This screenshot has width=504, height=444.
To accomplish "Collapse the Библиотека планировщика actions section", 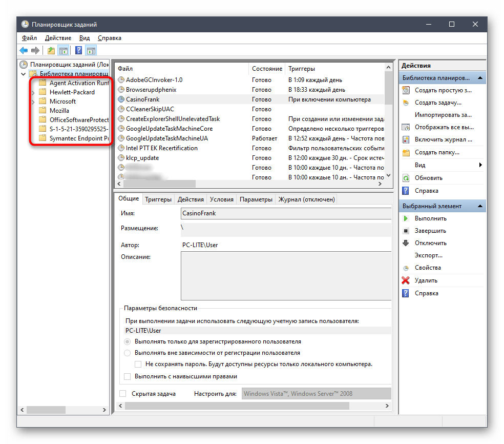I will tap(480, 78).
